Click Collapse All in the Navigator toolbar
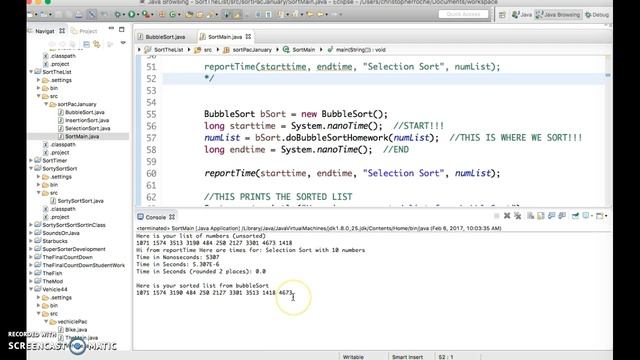This screenshot has height=360, width=640. 87,44
